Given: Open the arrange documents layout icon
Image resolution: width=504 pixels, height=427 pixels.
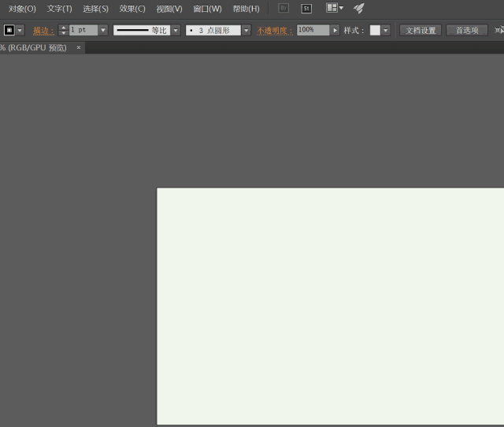Looking at the screenshot, I should [x=334, y=8].
